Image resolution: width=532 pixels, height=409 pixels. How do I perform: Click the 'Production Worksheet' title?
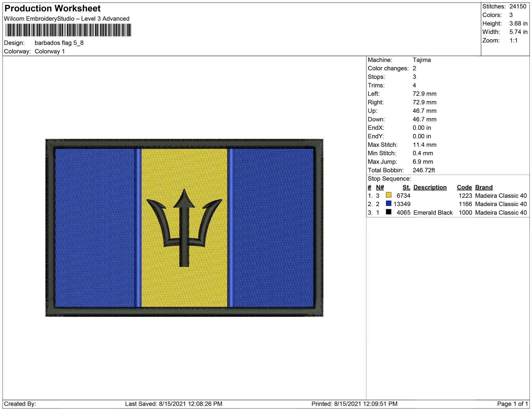pyautogui.click(x=53, y=8)
